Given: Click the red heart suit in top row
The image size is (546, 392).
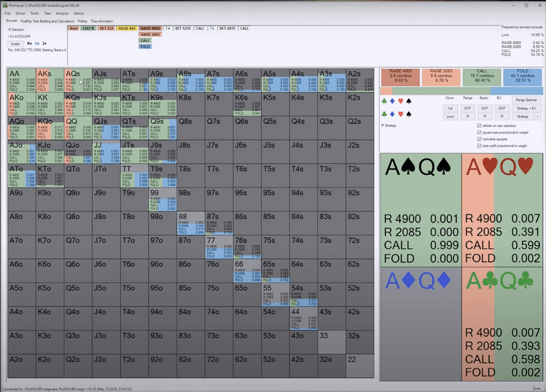Looking at the screenshot, I should 400,101.
